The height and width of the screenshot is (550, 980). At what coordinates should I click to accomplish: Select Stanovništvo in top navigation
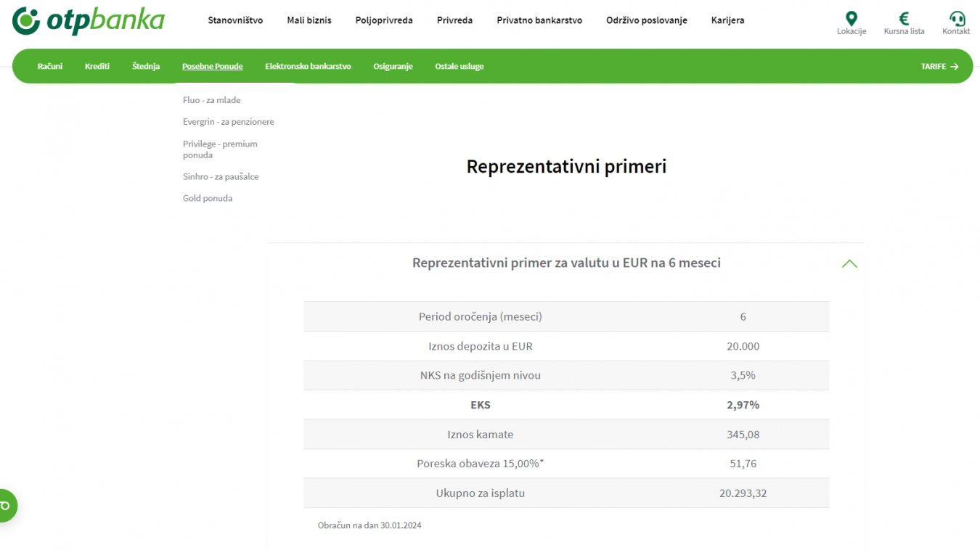pyautogui.click(x=235, y=20)
